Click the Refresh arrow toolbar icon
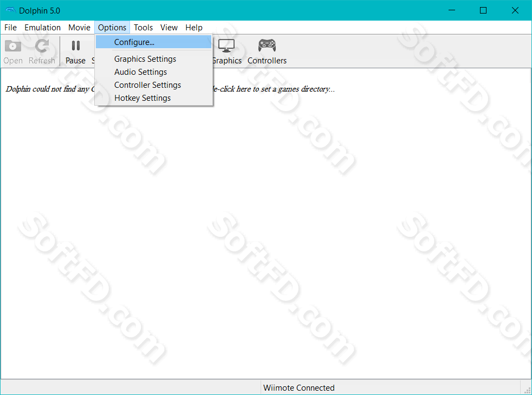The height and width of the screenshot is (395, 532). pyautogui.click(x=42, y=46)
